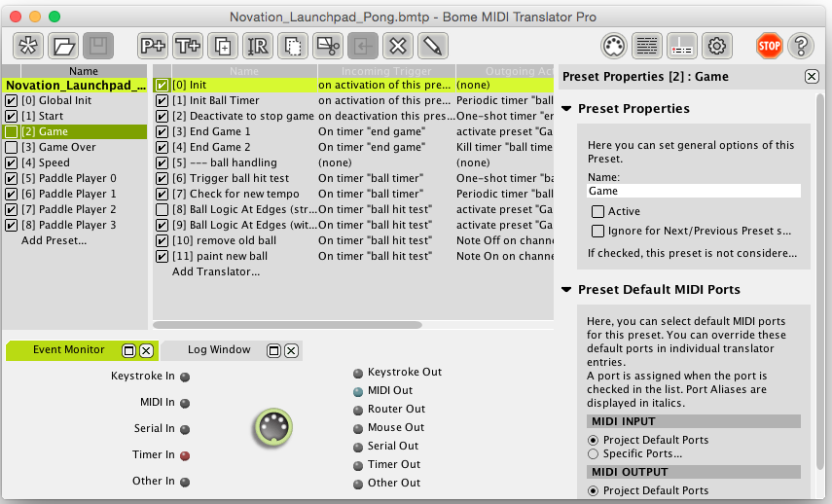The height and width of the screenshot is (504, 832).
Task: Maximize the Event Monitor pane
Action: [128, 350]
